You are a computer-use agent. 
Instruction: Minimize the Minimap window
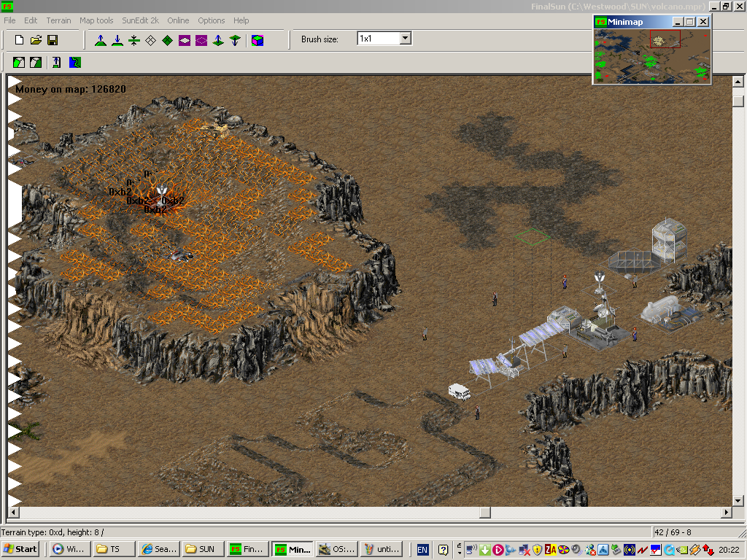tap(678, 22)
